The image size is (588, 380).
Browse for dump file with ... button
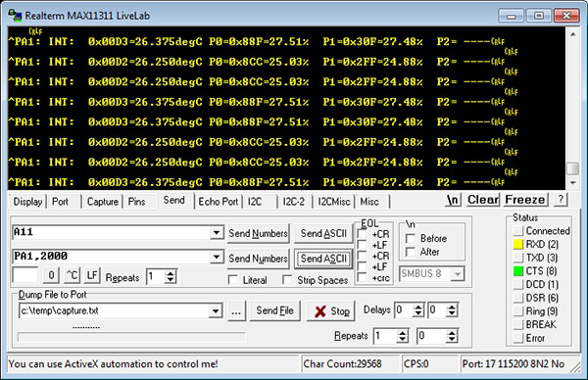tap(236, 310)
